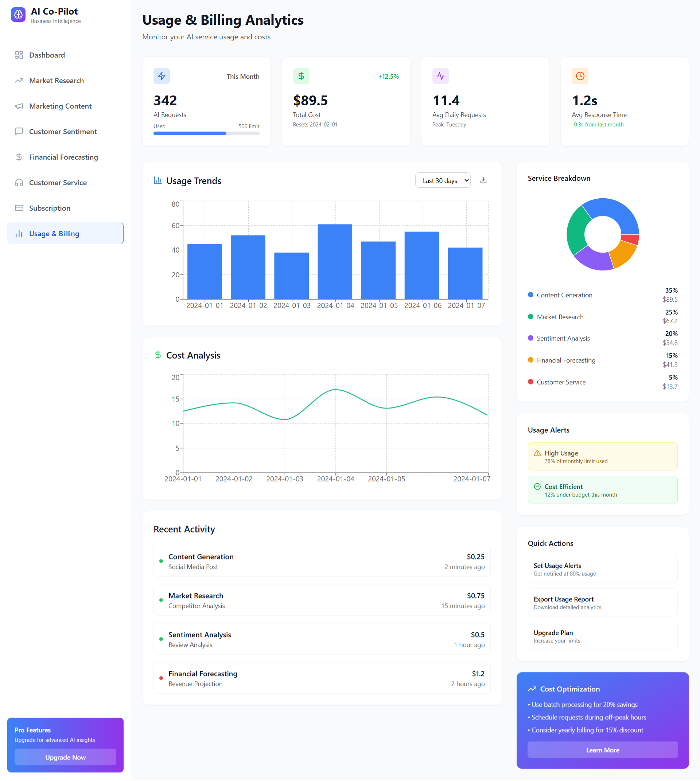Click the AI Co-Pilot brain logo
Viewport: 700px width, 781px height.
(18, 15)
